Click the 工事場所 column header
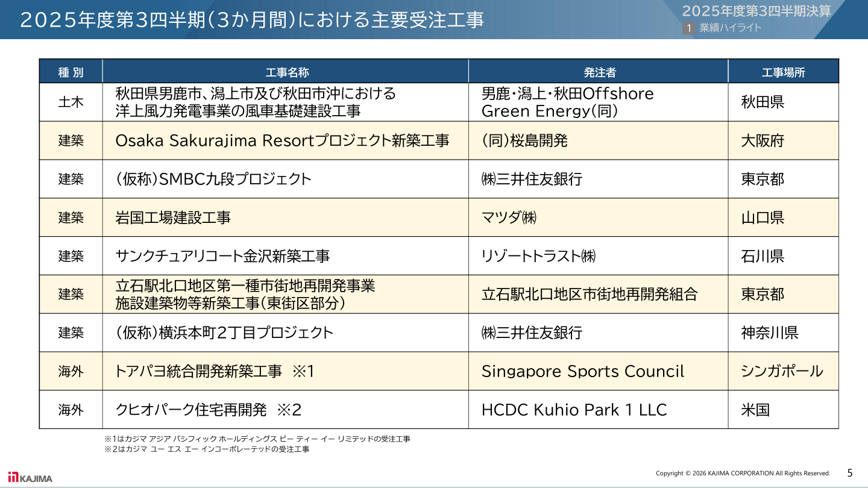 tap(783, 72)
